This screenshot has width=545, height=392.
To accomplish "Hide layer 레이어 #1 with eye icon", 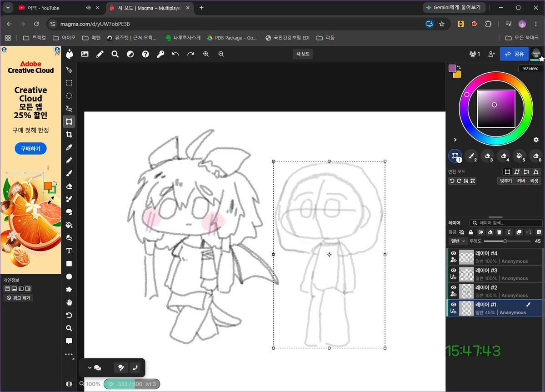I will (x=454, y=304).
